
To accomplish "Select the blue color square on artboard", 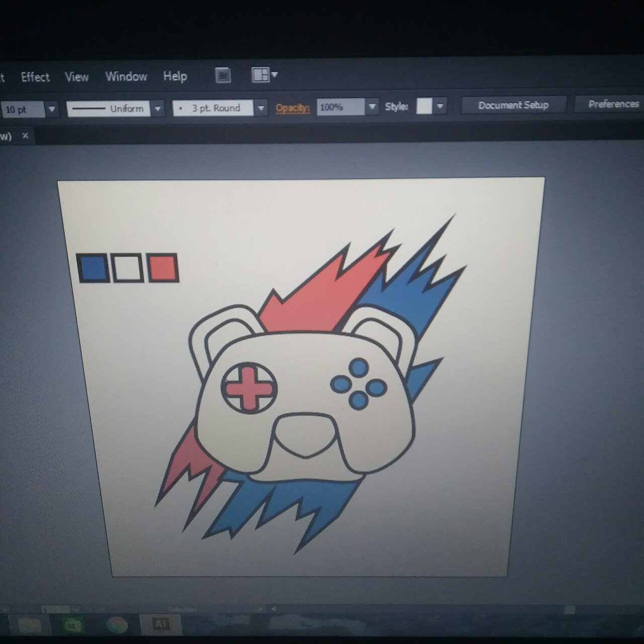I will click(93, 268).
